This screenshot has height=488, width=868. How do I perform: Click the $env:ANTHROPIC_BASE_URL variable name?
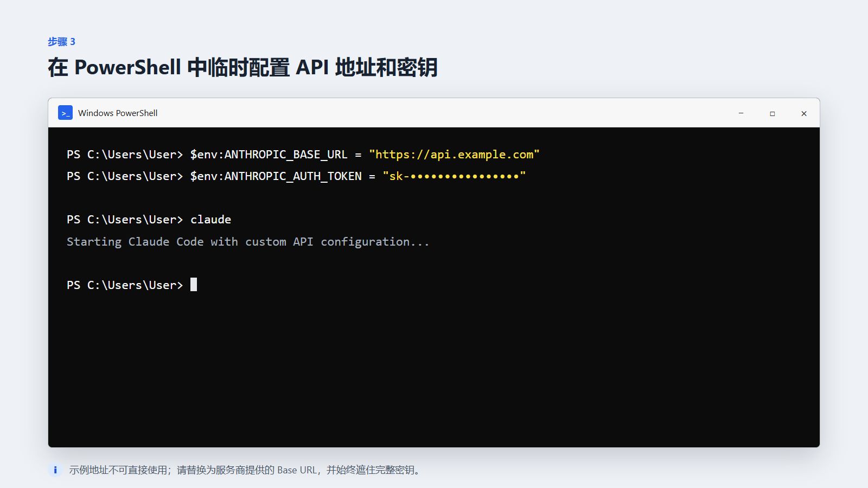[x=269, y=155]
